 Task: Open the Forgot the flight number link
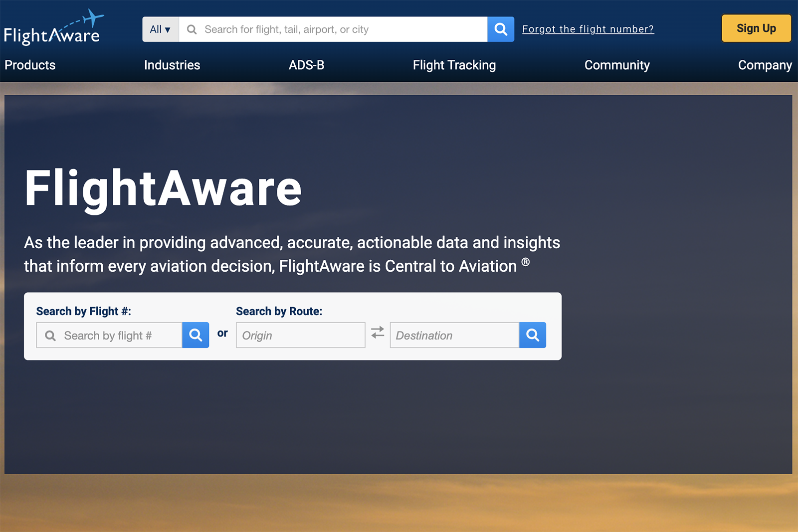pos(588,29)
